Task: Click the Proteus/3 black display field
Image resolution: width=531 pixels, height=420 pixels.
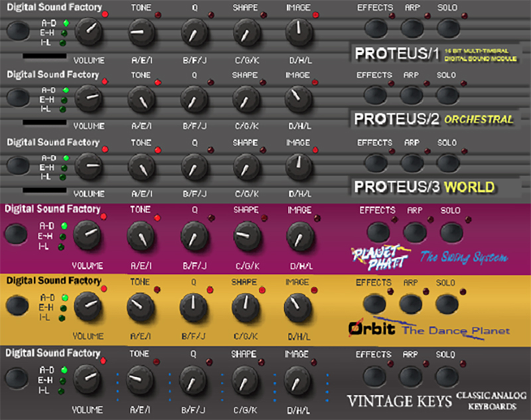Action: [44, 190]
